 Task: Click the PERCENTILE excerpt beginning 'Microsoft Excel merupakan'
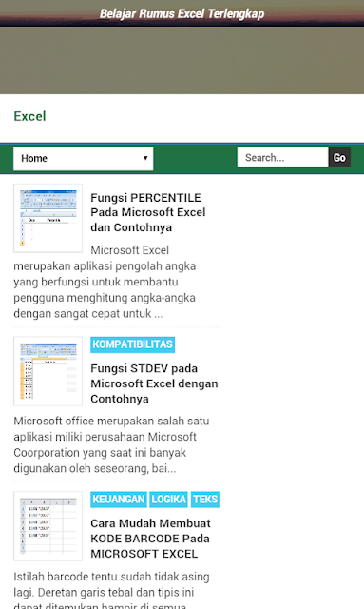click(x=105, y=282)
